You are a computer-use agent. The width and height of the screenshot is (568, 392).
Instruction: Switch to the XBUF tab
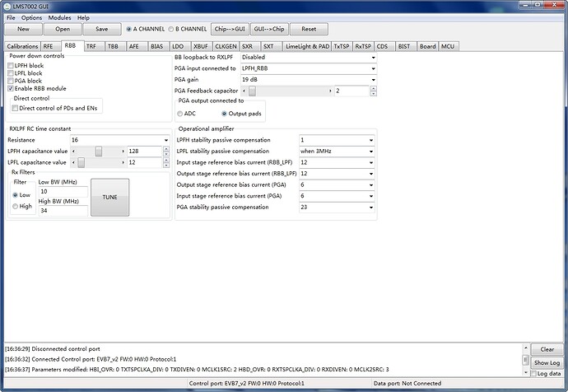click(x=202, y=46)
